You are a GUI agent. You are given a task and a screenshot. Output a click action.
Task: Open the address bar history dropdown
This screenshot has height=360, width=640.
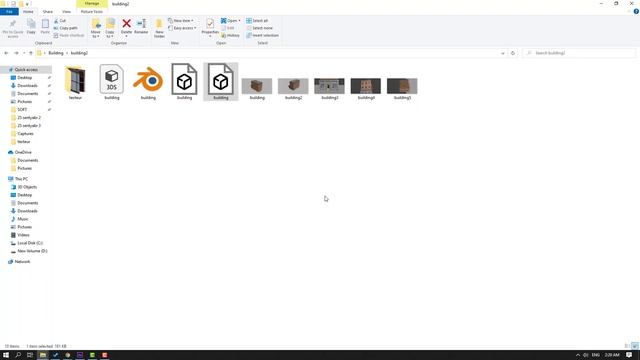pyautogui.click(x=502, y=53)
